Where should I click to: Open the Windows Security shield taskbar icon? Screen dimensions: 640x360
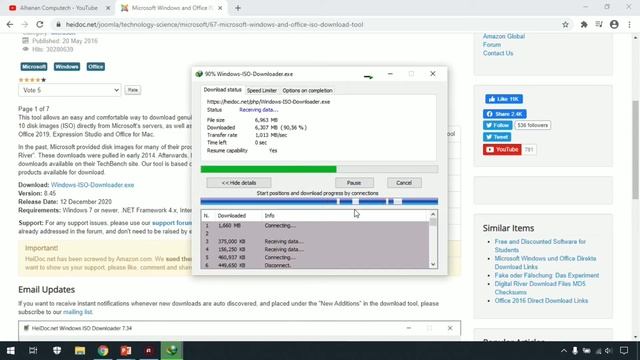click(x=57, y=351)
